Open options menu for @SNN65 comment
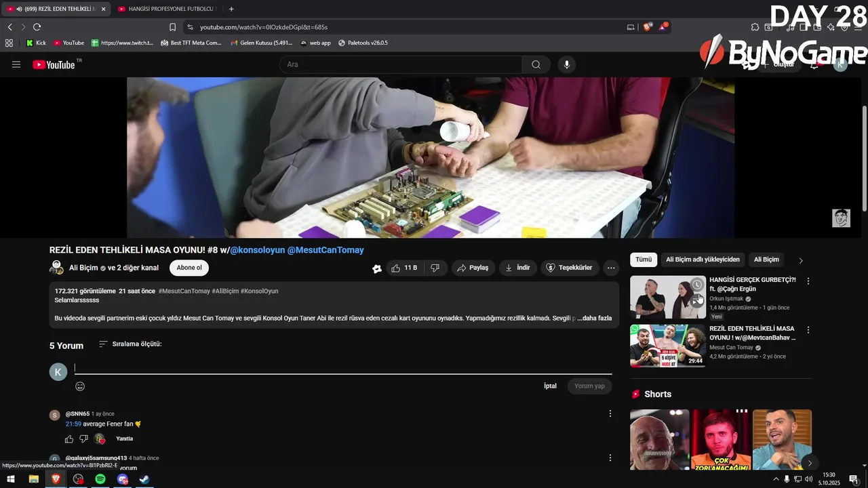Viewport: 868px width, 488px height. click(610, 413)
